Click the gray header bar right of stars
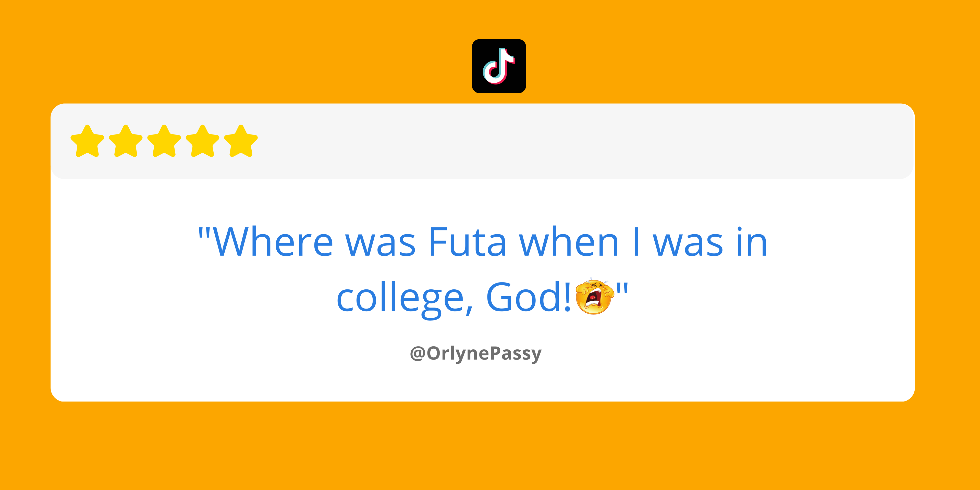980x490 pixels. pyautogui.click(x=586, y=141)
